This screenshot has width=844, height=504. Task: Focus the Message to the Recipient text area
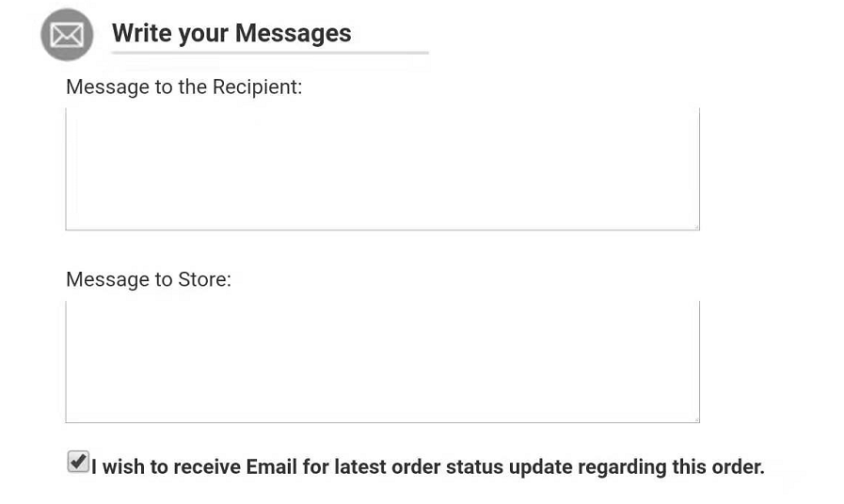pos(382,169)
